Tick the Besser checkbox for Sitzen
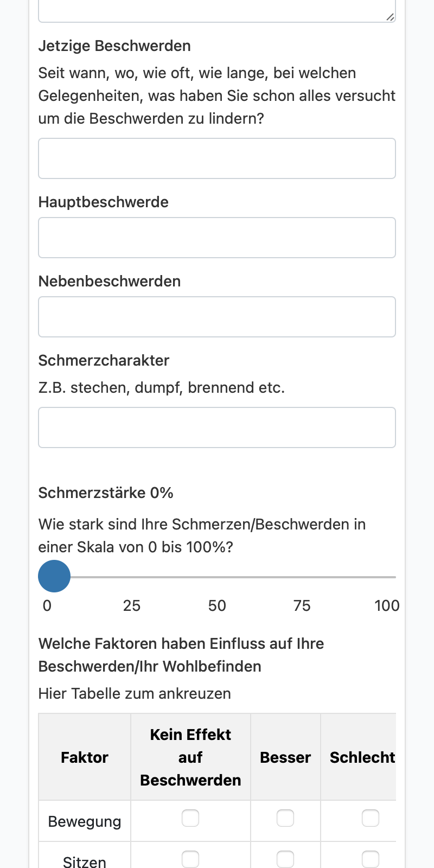Screen dimensions: 434x868 coord(285,859)
